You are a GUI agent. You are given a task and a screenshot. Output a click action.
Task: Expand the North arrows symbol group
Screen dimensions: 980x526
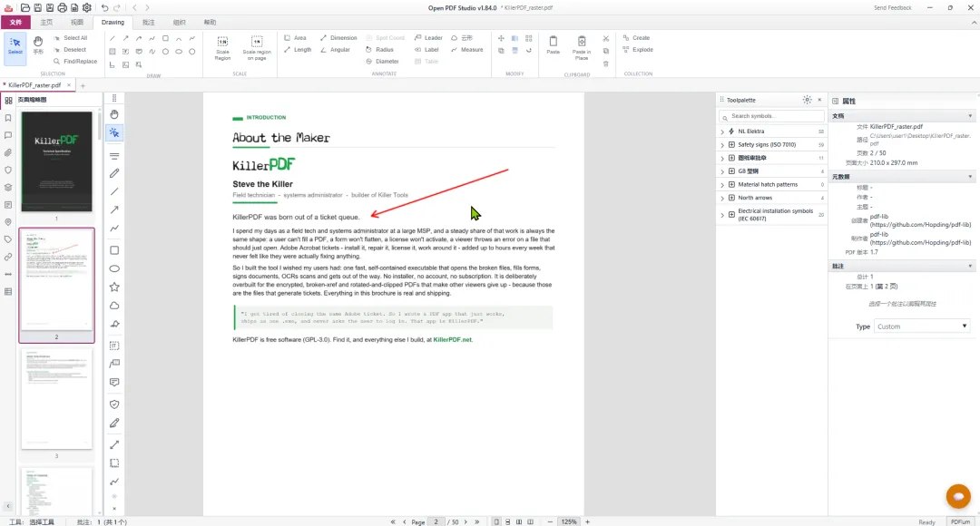[x=722, y=198]
